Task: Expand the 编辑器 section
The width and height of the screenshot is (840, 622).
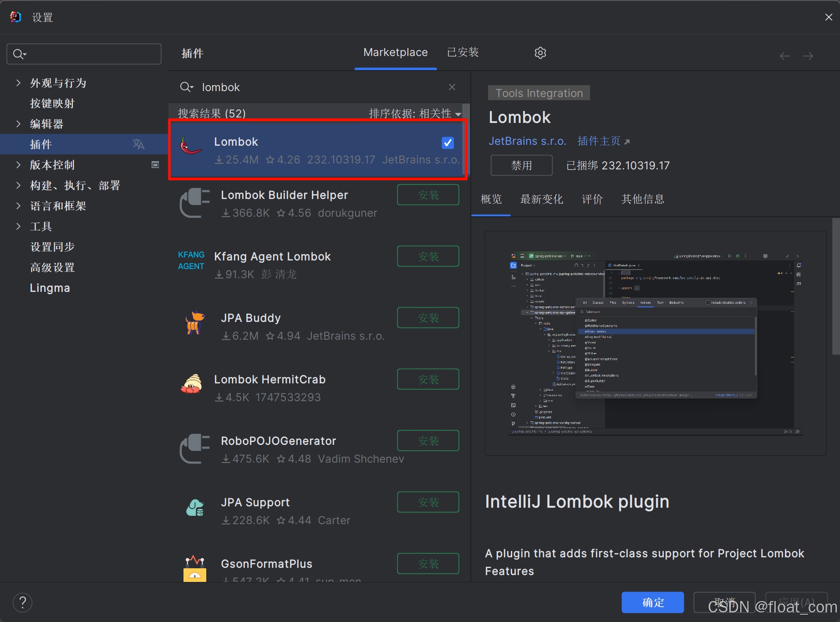Action: tap(18, 124)
